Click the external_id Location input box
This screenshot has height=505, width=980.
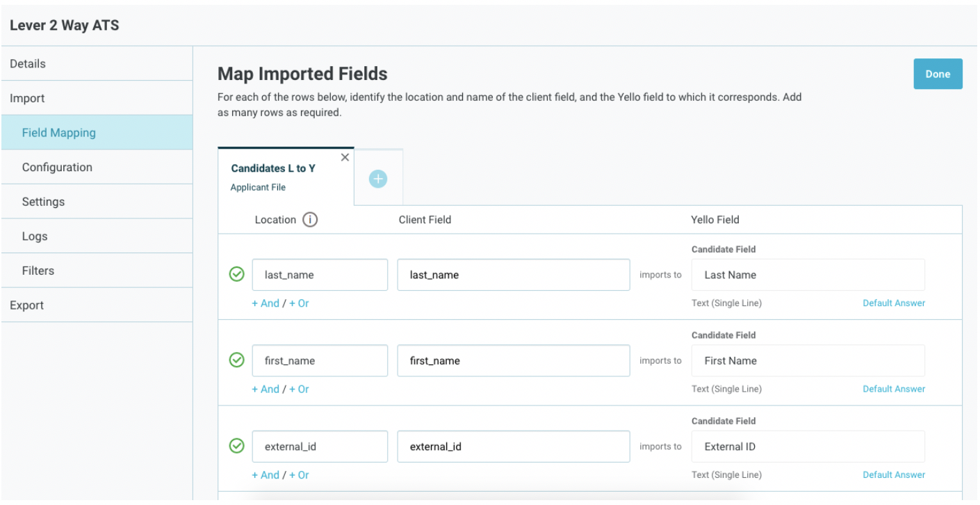coord(320,446)
